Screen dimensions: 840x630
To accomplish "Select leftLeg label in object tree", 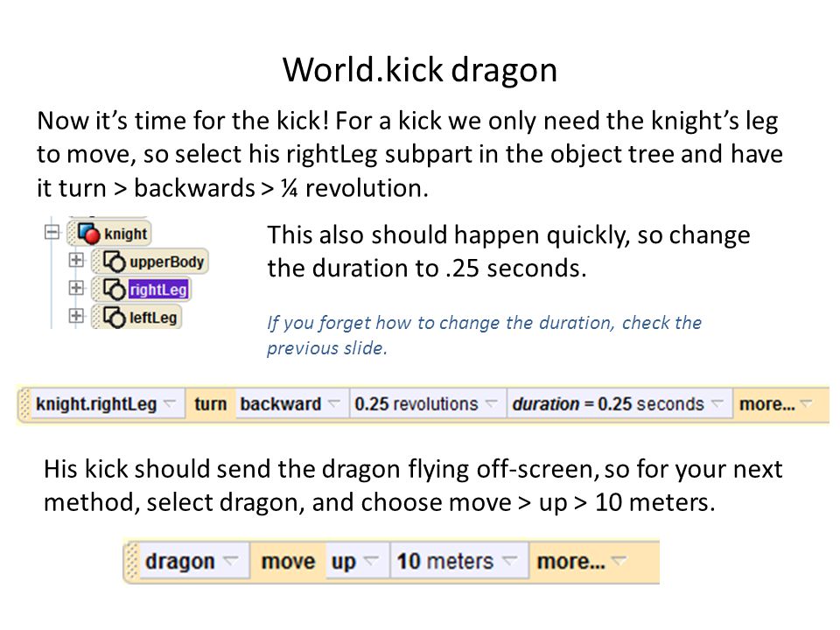I will pyautogui.click(x=153, y=318).
